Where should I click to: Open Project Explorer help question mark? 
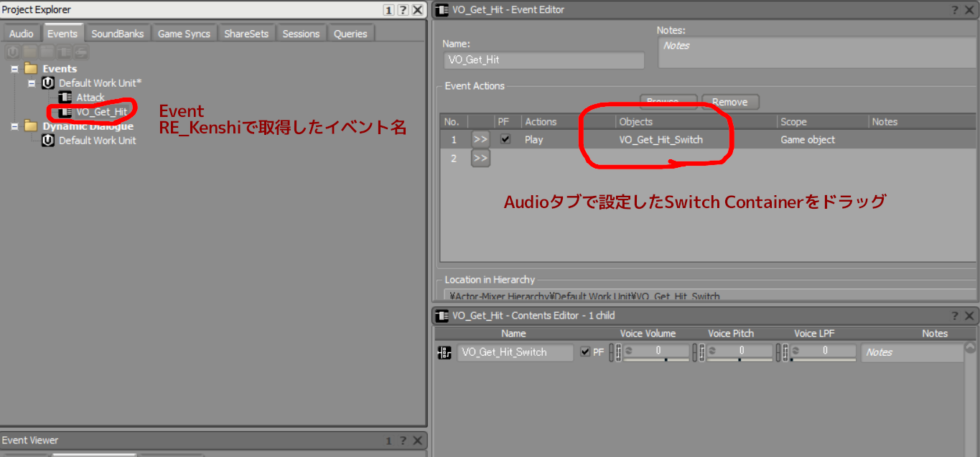(403, 10)
